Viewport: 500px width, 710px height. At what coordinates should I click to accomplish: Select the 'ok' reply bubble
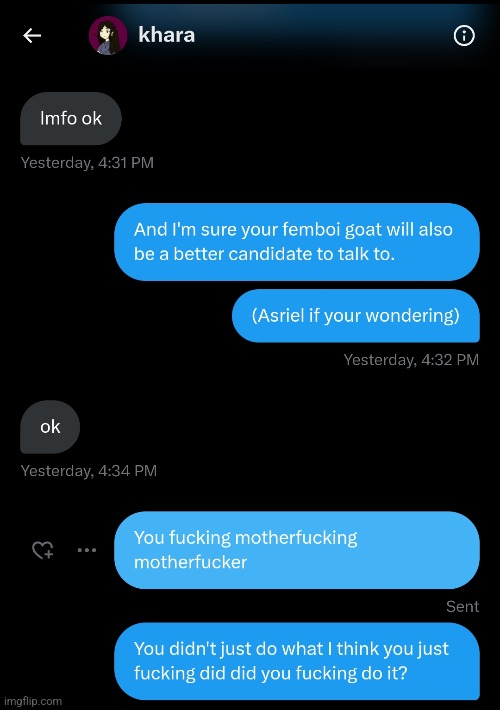(x=50, y=427)
